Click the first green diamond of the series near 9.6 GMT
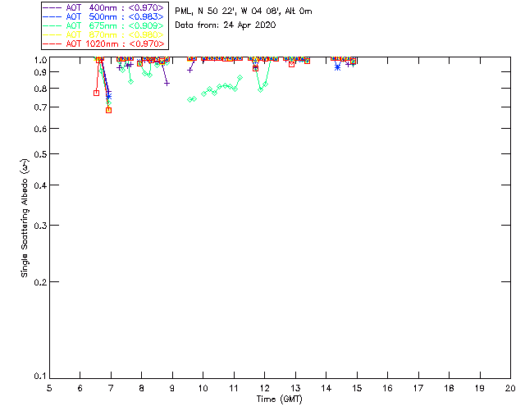 click(x=189, y=100)
